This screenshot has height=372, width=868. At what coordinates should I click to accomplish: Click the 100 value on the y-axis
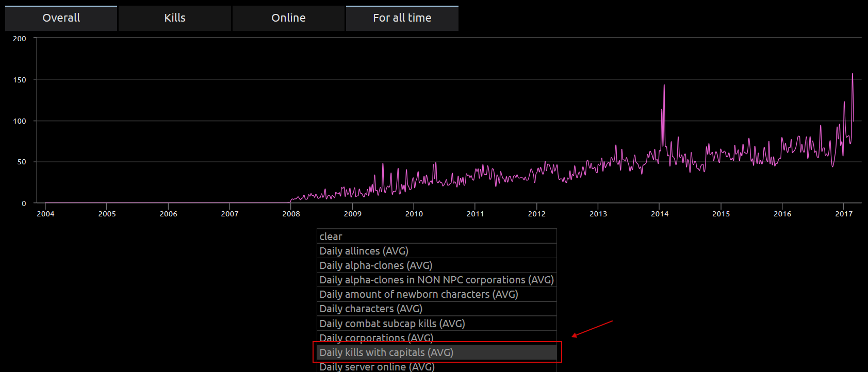(x=20, y=121)
